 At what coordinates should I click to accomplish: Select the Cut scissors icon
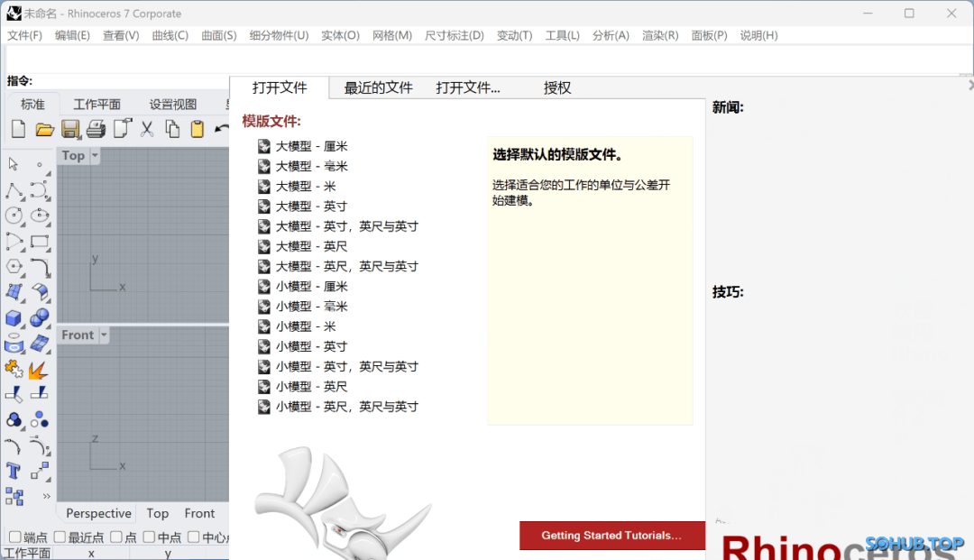click(x=146, y=129)
